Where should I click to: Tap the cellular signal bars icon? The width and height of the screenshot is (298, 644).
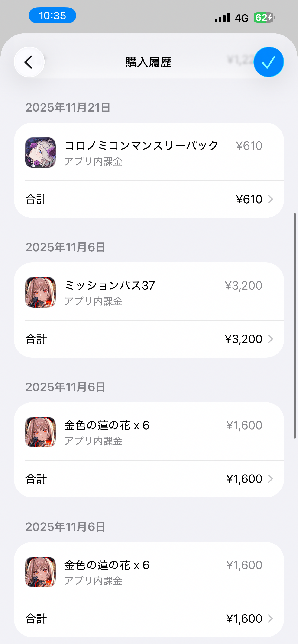[222, 18]
